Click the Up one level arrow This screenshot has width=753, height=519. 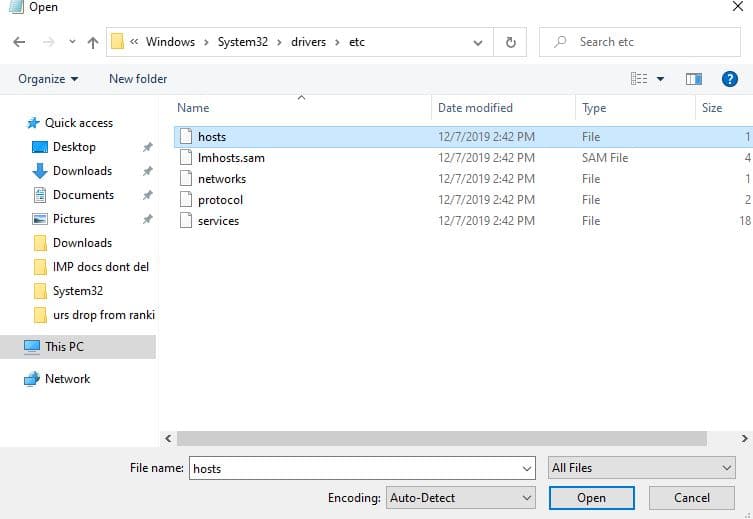(93, 42)
